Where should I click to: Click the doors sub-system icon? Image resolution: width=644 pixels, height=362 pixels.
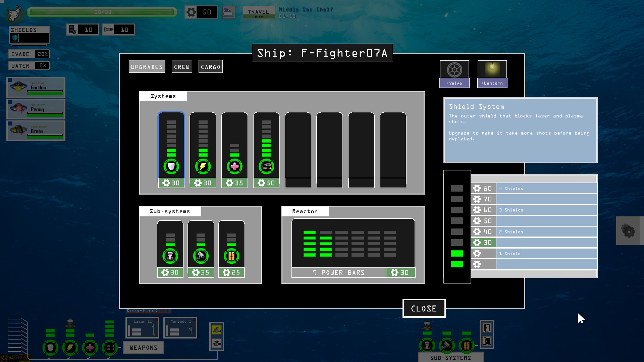(231, 256)
